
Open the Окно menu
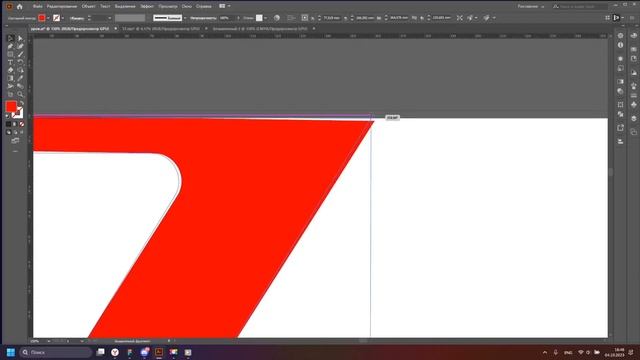click(187, 7)
